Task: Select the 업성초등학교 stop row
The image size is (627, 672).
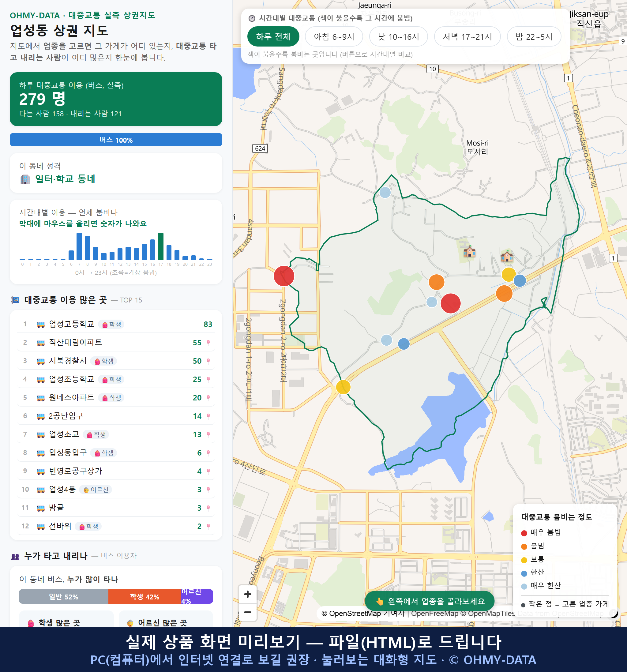Action: pyautogui.click(x=116, y=379)
